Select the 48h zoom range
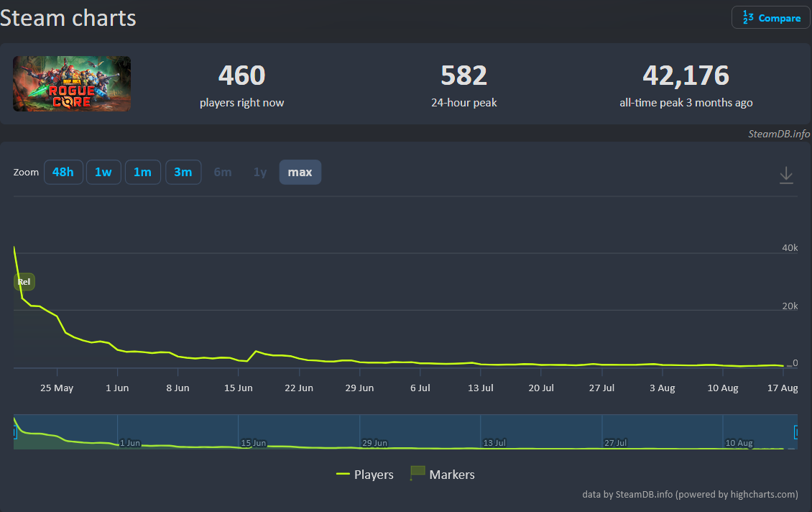This screenshot has width=812, height=512. click(63, 172)
